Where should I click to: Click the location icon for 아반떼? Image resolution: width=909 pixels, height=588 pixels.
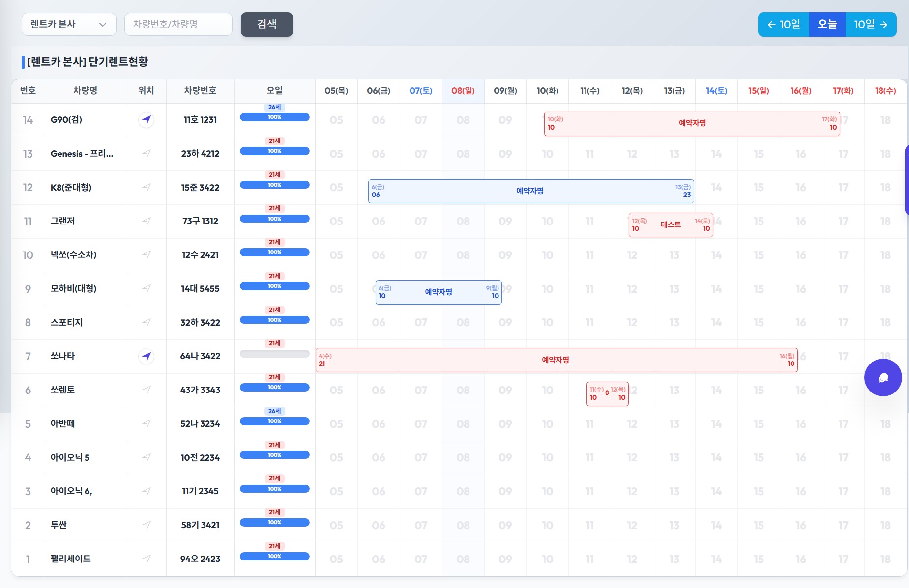tap(146, 424)
